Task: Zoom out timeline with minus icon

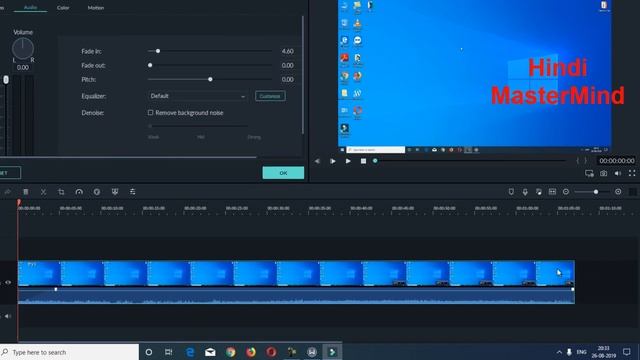Action: point(566,192)
